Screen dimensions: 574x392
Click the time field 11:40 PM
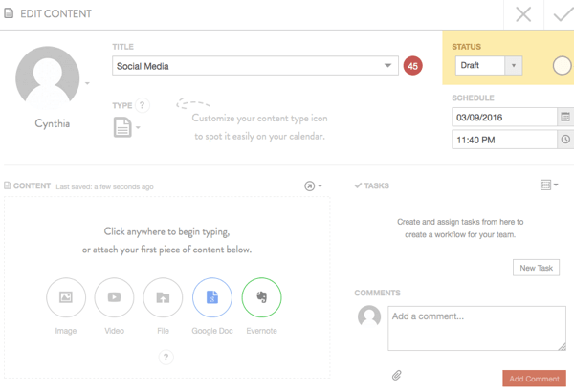pyautogui.click(x=504, y=140)
